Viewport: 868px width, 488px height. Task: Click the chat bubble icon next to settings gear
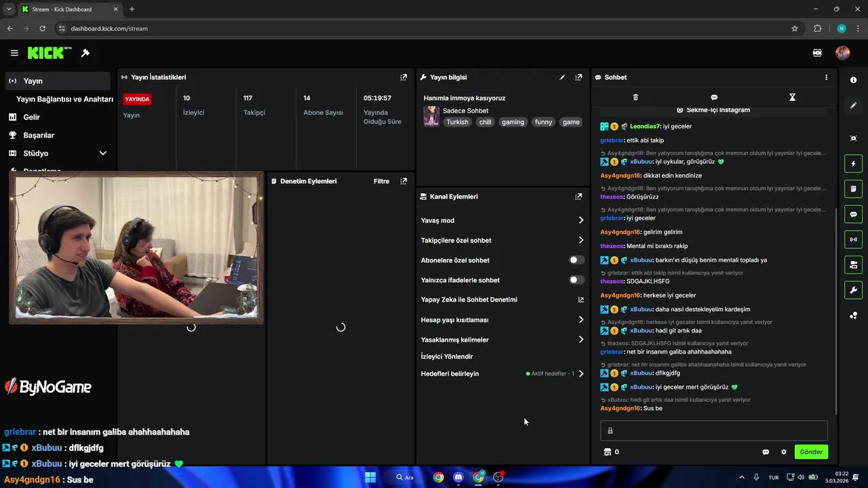pyautogui.click(x=766, y=452)
